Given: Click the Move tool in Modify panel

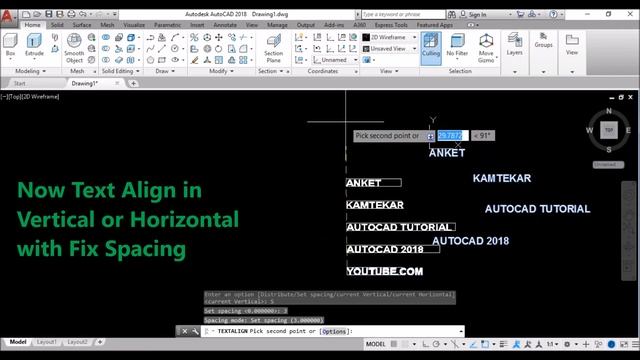Looking at the screenshot, I should [219, 38].
